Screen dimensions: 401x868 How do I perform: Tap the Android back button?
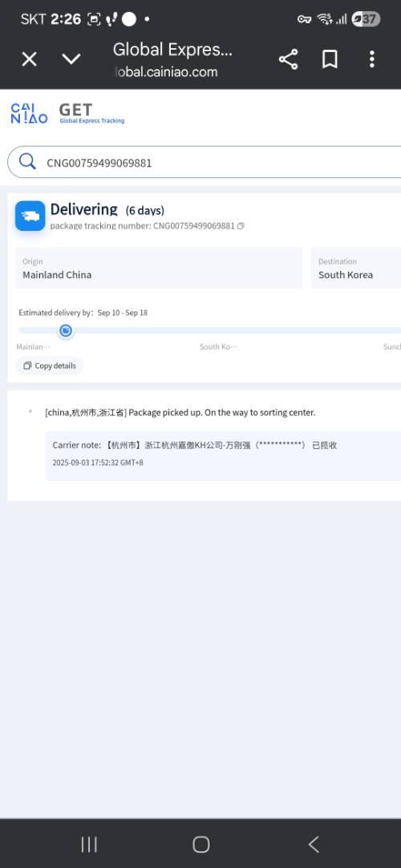tap(314, 844)
